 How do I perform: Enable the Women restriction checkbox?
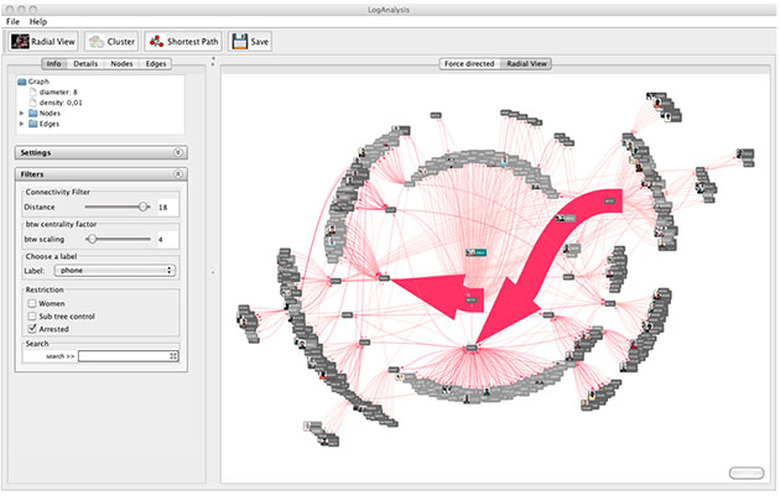click(33, 303)
